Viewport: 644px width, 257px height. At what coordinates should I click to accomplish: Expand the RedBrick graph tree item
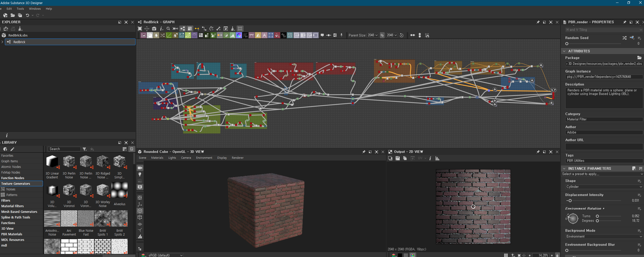[x=2, y=42]
